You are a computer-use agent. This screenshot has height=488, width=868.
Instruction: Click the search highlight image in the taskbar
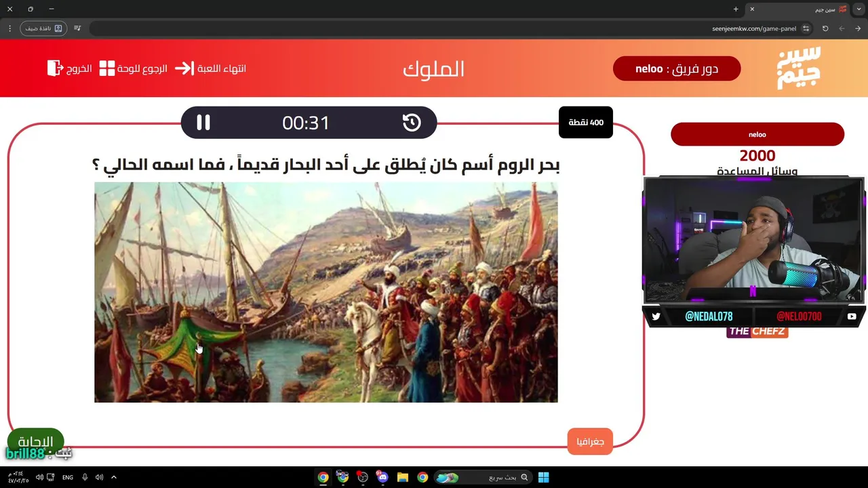[448, 477]
